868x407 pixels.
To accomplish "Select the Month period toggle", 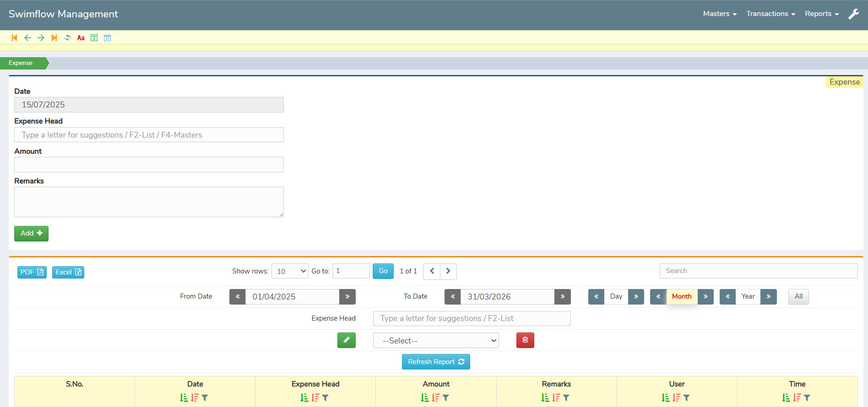I will [x=681, y=297].
